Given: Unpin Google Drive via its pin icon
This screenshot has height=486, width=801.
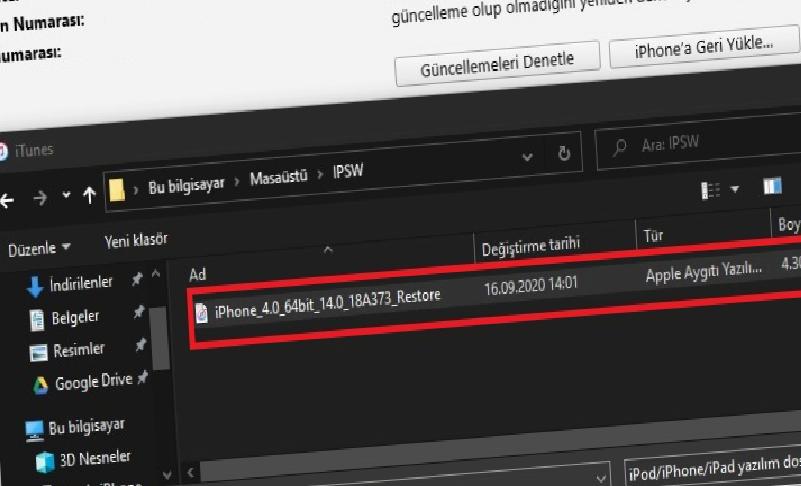Looking at the screenshot, I should tap(143, 378).
